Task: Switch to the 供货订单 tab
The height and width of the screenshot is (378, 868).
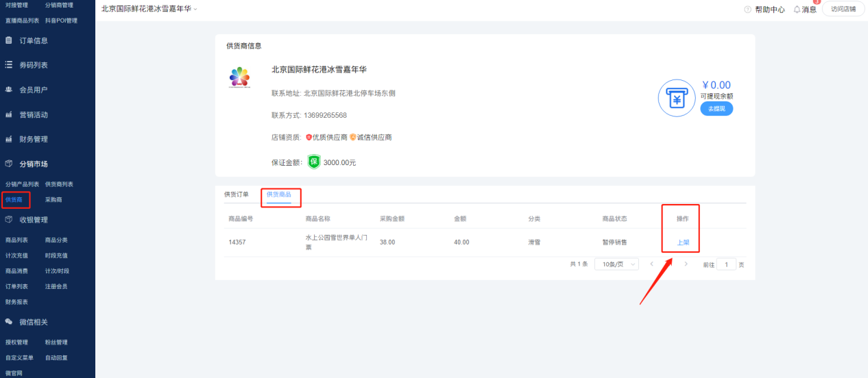Action: [237, 194]
